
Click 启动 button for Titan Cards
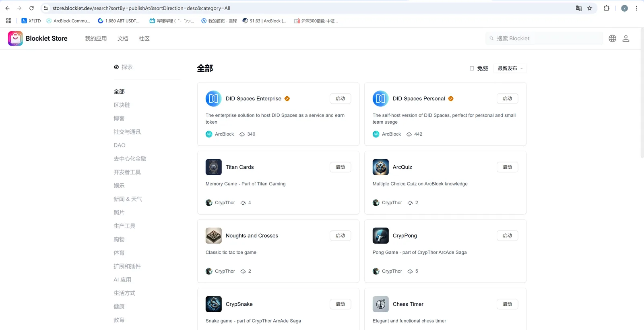(x=341, y=167)
